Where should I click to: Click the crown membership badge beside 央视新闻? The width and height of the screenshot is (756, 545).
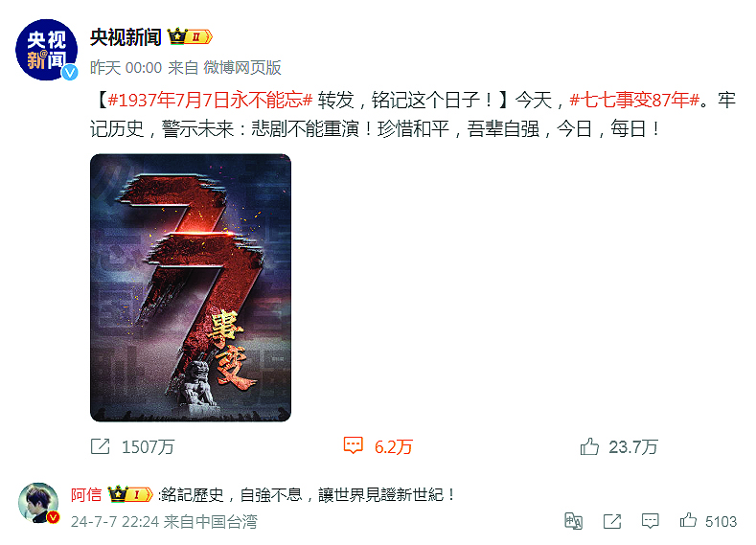(190, 37)
